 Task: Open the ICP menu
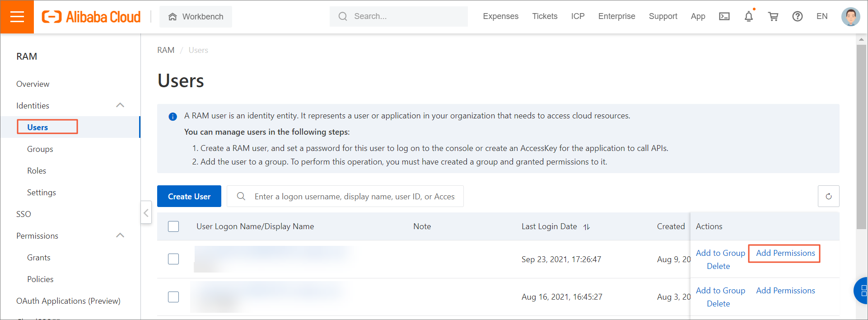click(578, 16)
